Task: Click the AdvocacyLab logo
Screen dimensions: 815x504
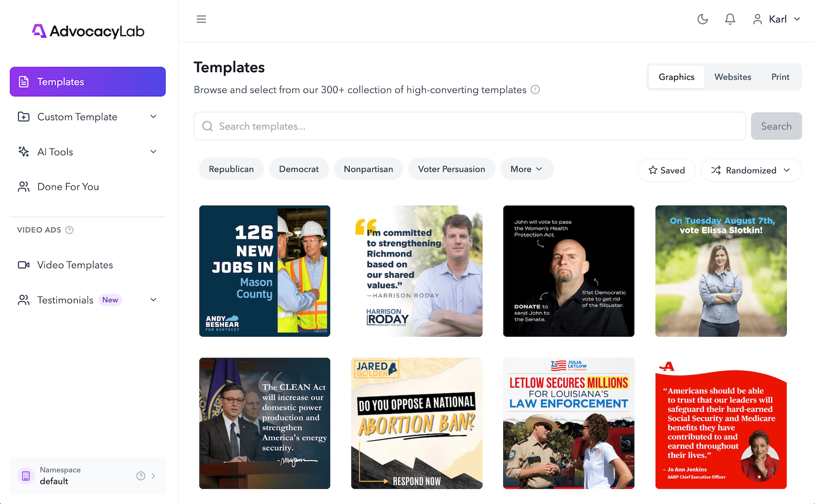Action: click(88, 31)
